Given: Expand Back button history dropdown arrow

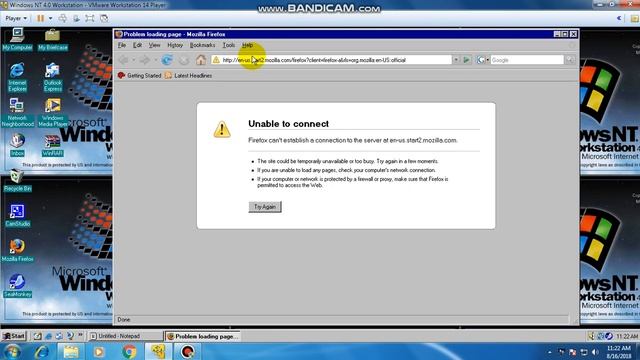Looking at the screenshot, I should click(133, 60).
